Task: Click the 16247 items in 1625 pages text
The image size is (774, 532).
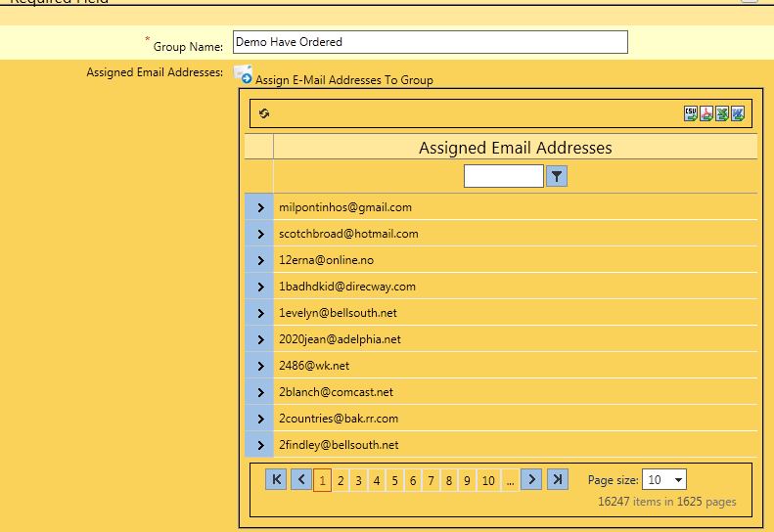Action: (x=667, y=502)
